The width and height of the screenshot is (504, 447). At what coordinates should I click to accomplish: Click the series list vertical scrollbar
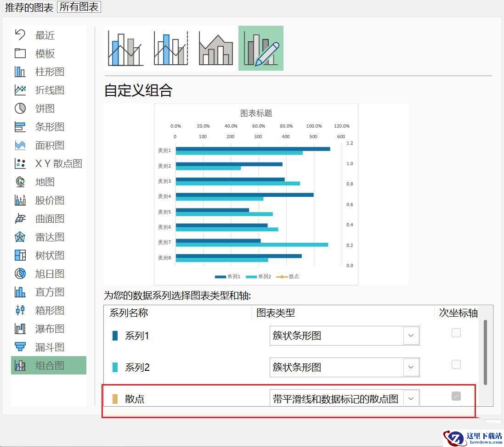click(x=485, y=352)
